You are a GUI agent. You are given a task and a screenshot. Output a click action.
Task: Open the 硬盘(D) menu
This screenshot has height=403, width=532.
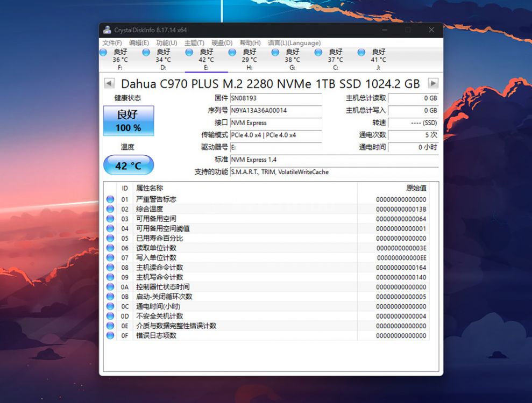tap(222, 42)
